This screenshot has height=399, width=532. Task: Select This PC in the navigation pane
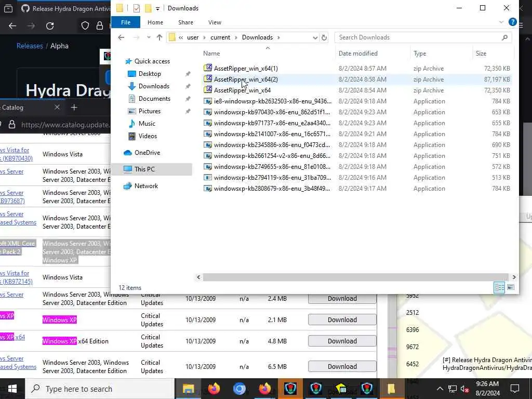[144, 169]
